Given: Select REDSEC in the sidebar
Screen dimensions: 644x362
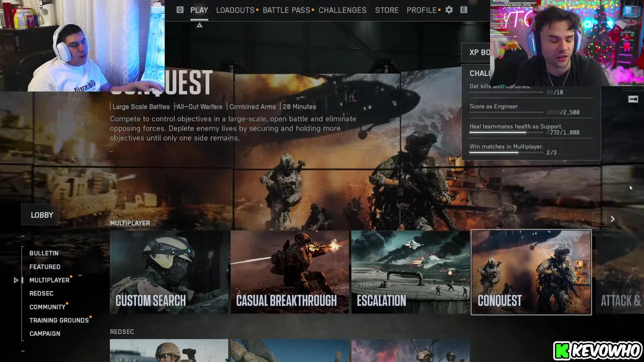Looking at the screenshot, I should click(x=41, y=294).
